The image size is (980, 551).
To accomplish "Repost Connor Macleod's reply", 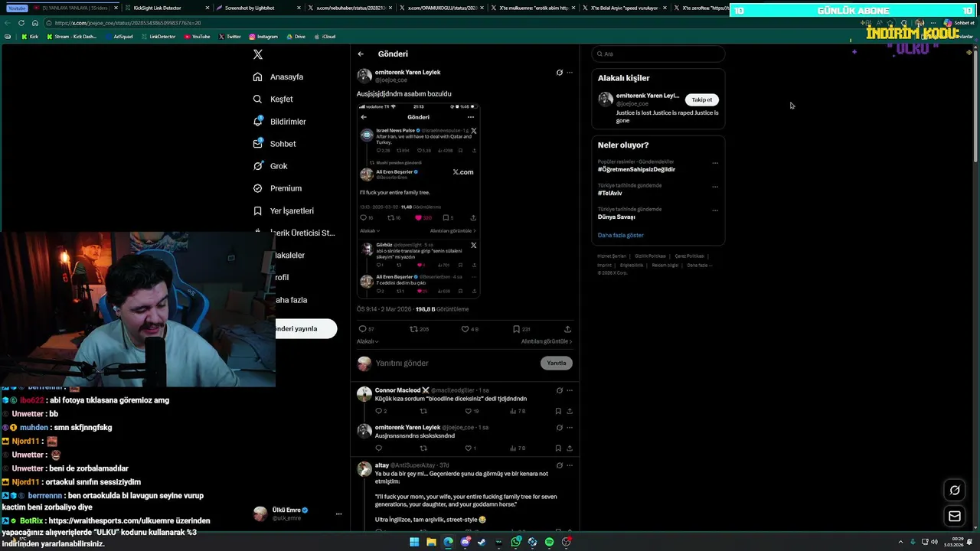I will click(x=423, y=411).
